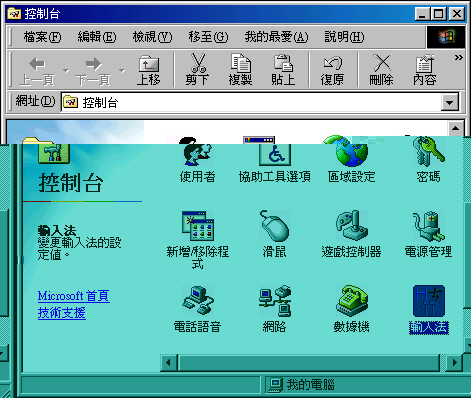Open the 我的最愛(A) favorites menu
Viewport: 471px width, 398px height.
[276, 37]
